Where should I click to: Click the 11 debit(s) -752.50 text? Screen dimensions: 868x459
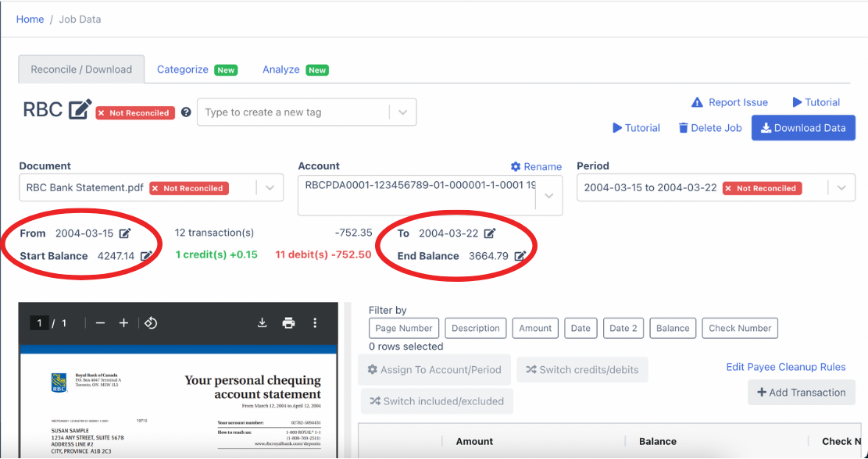(x=323, y=255)
